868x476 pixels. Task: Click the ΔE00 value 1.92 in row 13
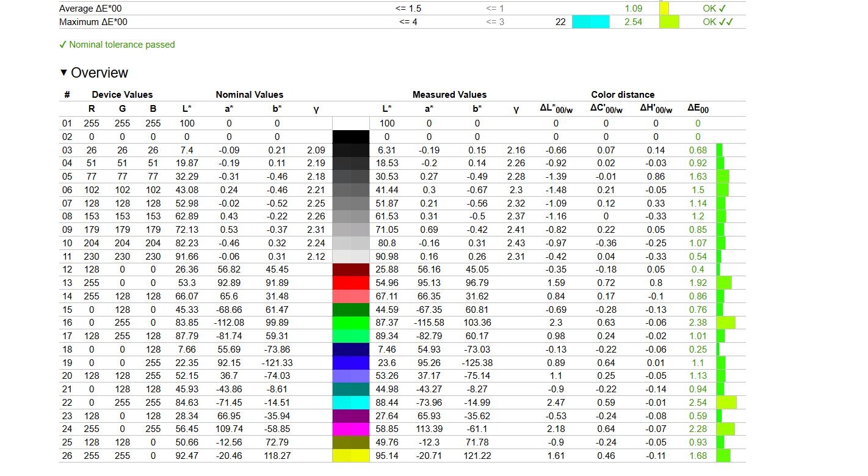pos(698,283)
